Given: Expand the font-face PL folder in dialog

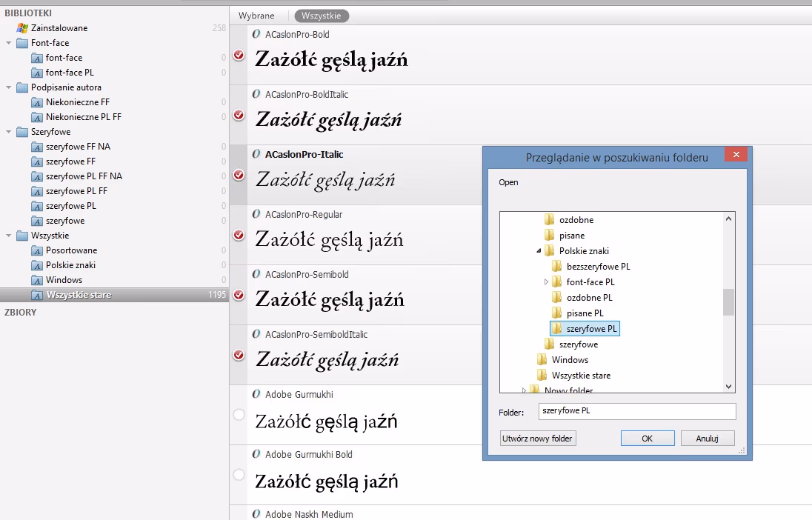Looking at the screenshot, I should pyautogui.click(x=546, y=281).
